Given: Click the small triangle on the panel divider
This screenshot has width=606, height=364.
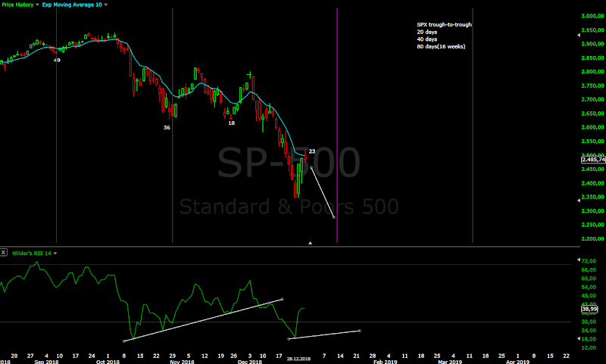Looking at the screenshot, I should 310,243.
